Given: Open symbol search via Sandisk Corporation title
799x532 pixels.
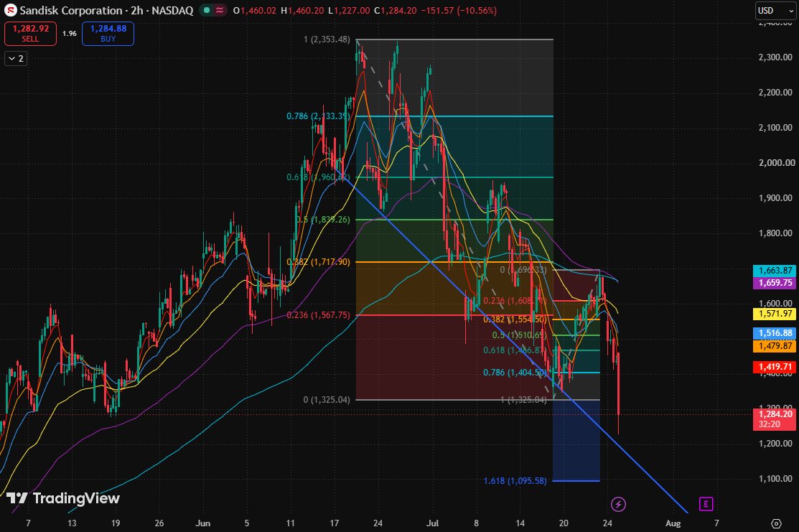Looking at the screenshot, I should tap(71, 10).
